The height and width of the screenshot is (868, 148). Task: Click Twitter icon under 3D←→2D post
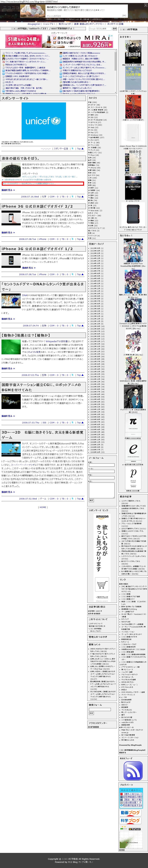pyautogui.click(x=73, y=498)
